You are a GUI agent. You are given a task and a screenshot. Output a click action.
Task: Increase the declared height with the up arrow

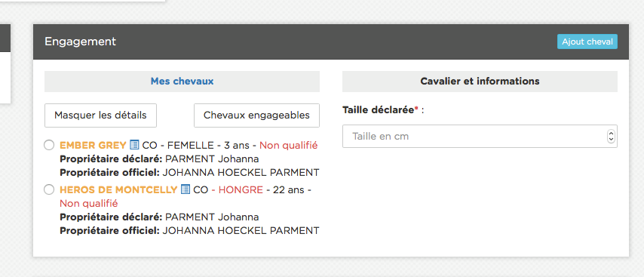(x=611, y=134)
